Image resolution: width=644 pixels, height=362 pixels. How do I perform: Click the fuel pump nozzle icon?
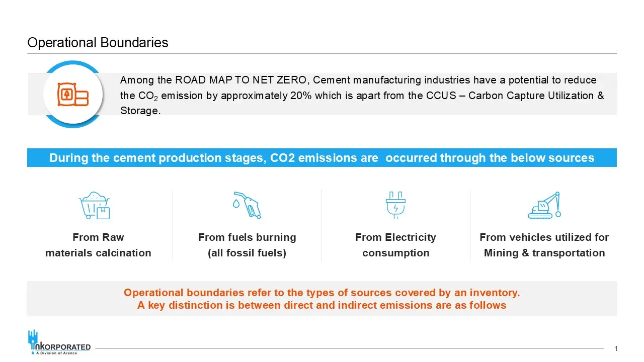(x=251, y=205)
